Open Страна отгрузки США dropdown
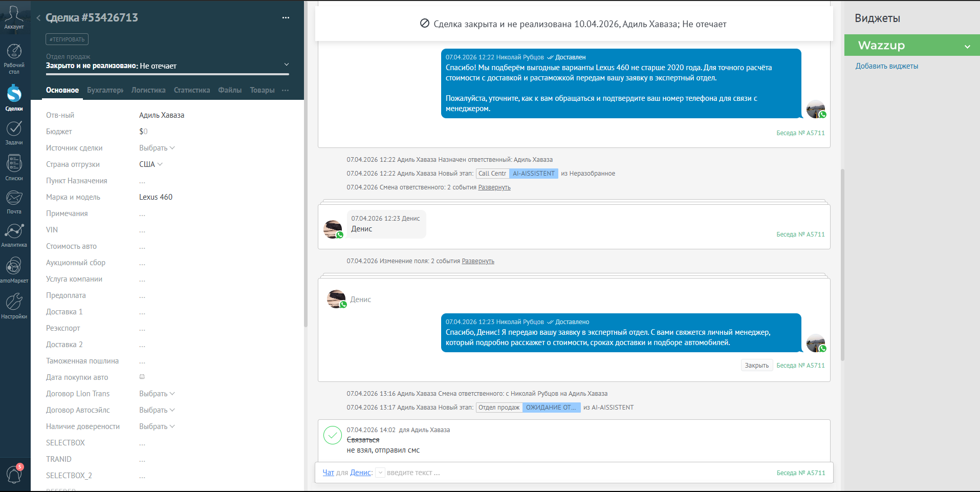The image size is (980, 492). (151, 164)
